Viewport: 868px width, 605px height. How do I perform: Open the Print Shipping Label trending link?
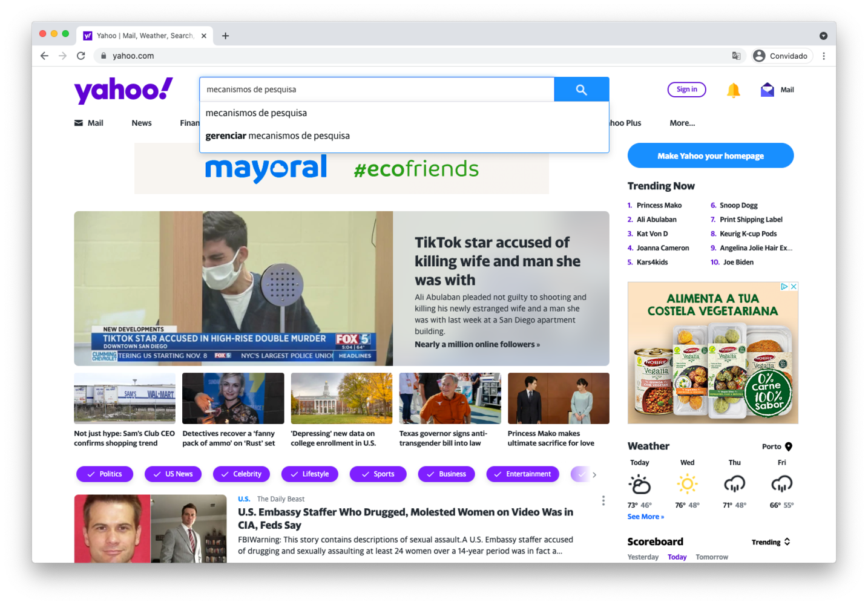coord(751,220)
